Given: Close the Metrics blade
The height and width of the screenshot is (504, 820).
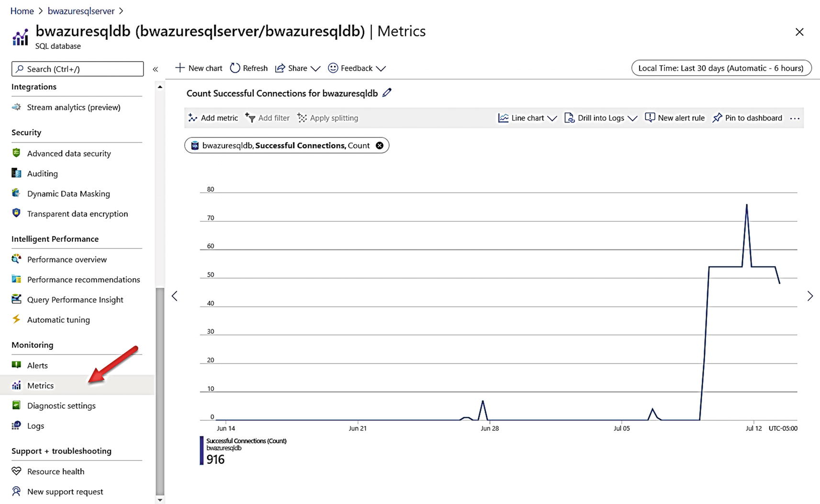Looking at the screenshot, I should tap(799, 32).
